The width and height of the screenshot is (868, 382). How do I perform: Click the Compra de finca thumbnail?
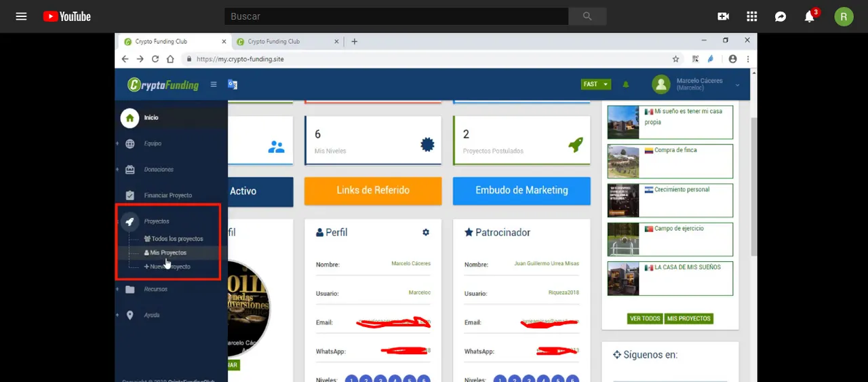pyautogui.click(x=623, y=161)
